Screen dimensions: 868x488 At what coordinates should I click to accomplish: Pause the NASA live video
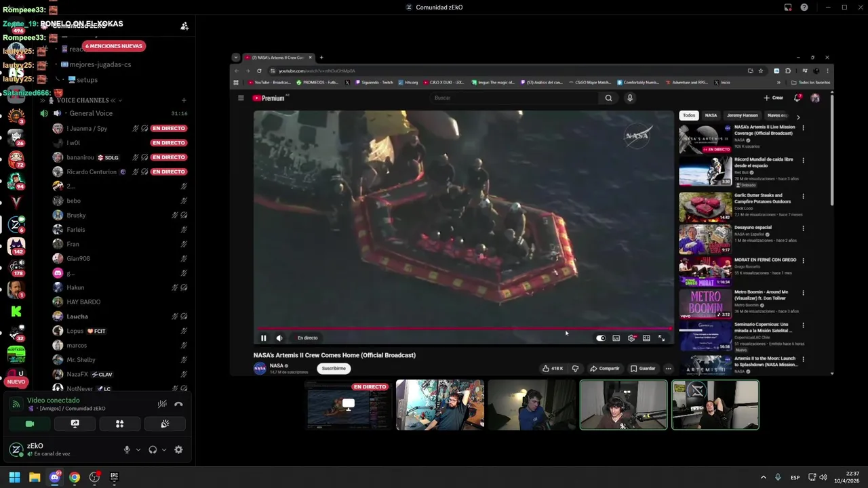(x=264, y=338)
